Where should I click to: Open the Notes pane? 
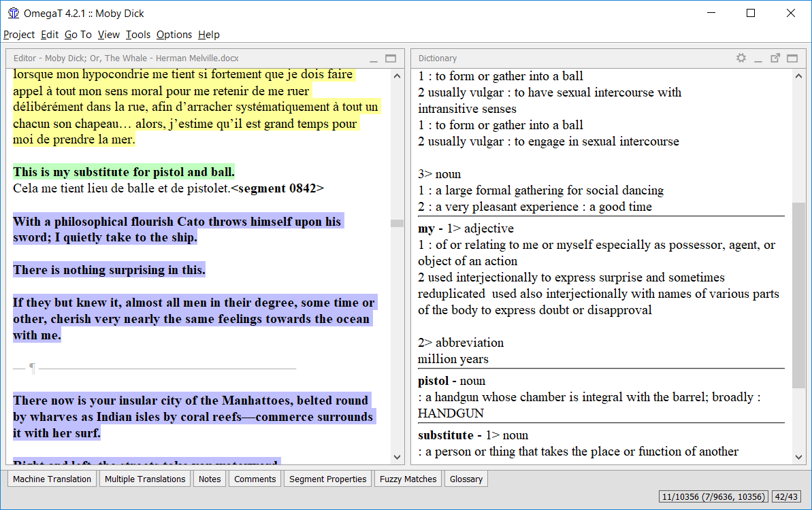(210, 479)
